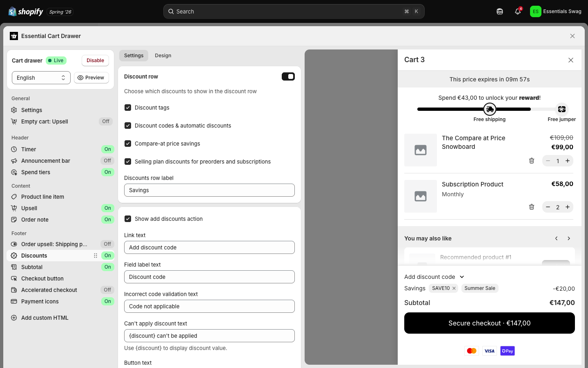Screen dimensions: 588x368
Task: Click the Free shipping progress marker
Action: coord(490,109)
